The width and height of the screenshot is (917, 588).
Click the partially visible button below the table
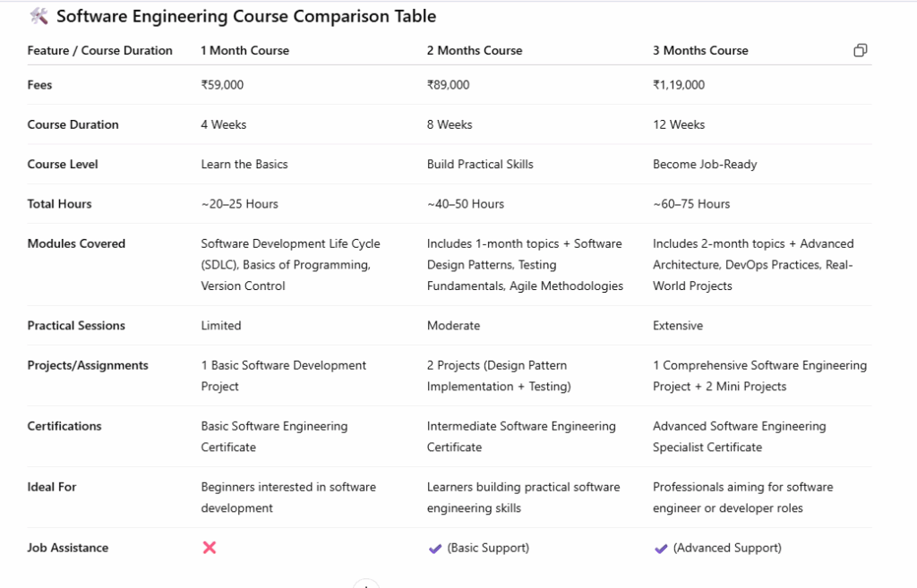[366, 584]
